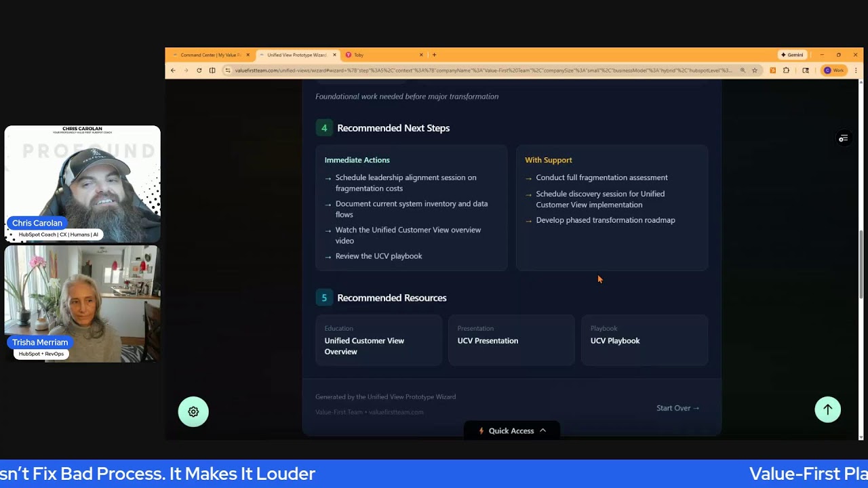868x488 pixels.
Task: Close the Toby tab
Action: [x=421, y=55]
